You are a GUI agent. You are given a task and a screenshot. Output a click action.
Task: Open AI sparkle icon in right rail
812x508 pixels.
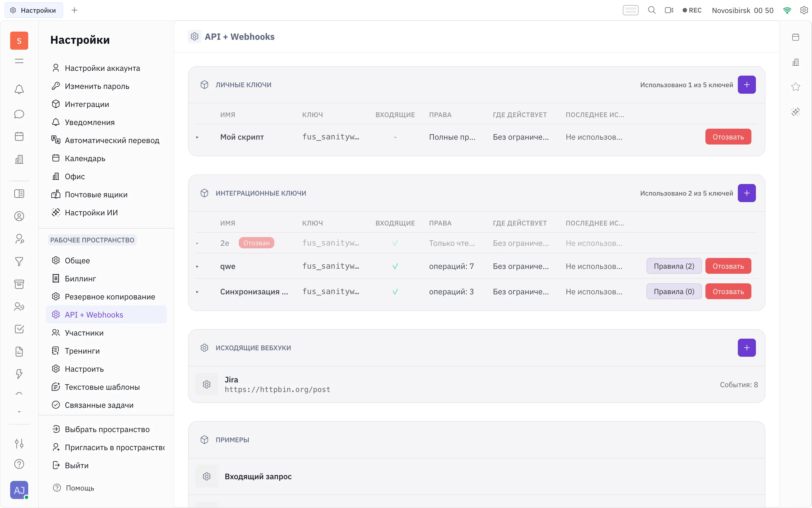(796, 111)
